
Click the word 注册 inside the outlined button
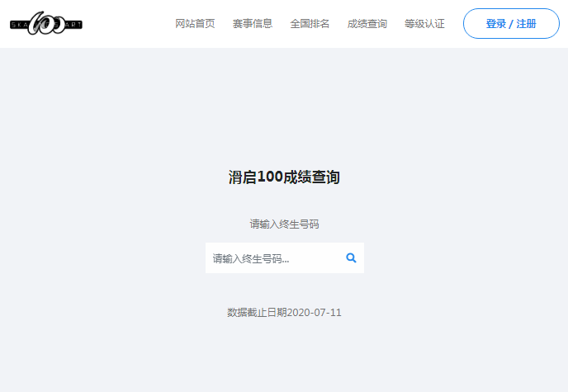tap(526, 24)
